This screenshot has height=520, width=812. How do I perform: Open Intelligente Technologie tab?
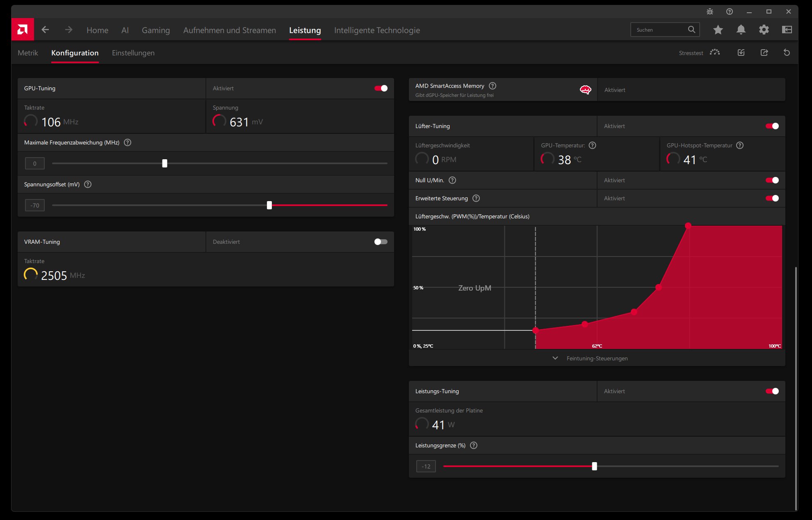click(x=377, y=30)
